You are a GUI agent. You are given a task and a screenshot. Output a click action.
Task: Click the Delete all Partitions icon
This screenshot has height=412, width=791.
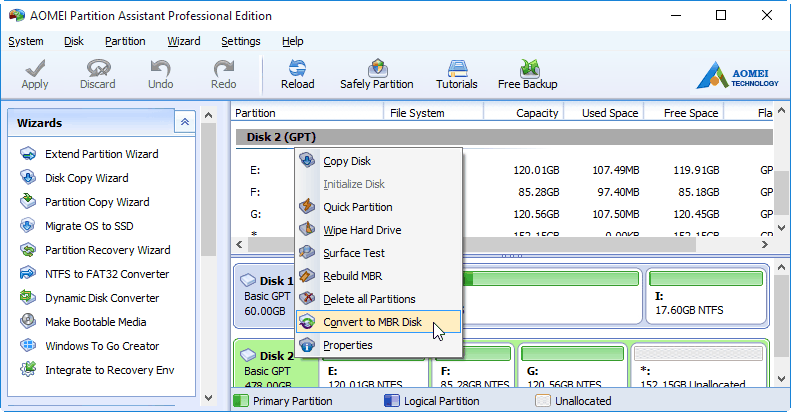307,299
